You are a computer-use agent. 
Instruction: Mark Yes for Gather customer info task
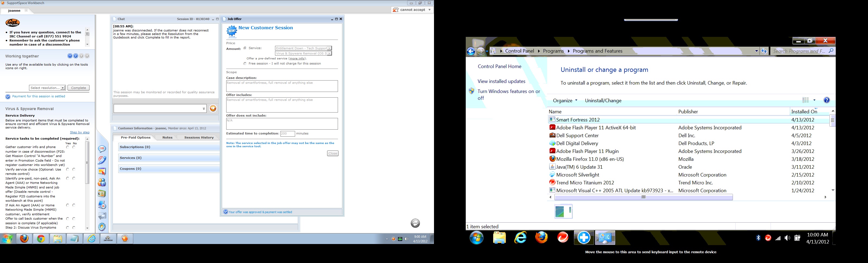[x=68, y=147]
